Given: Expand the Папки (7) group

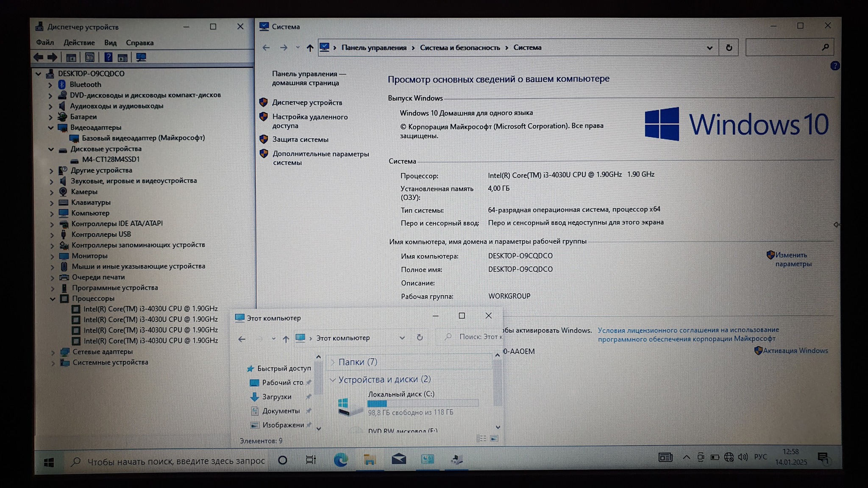Looking at the screenshot, I should tap(333, 362).
